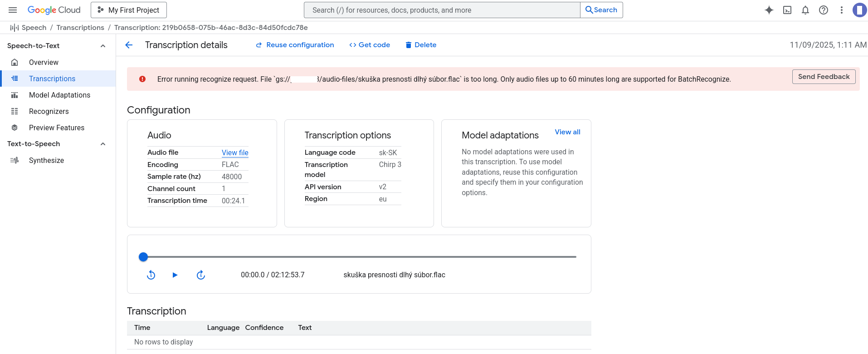Open the My First Project selector
Screen dimensions: 868x354
129,10
